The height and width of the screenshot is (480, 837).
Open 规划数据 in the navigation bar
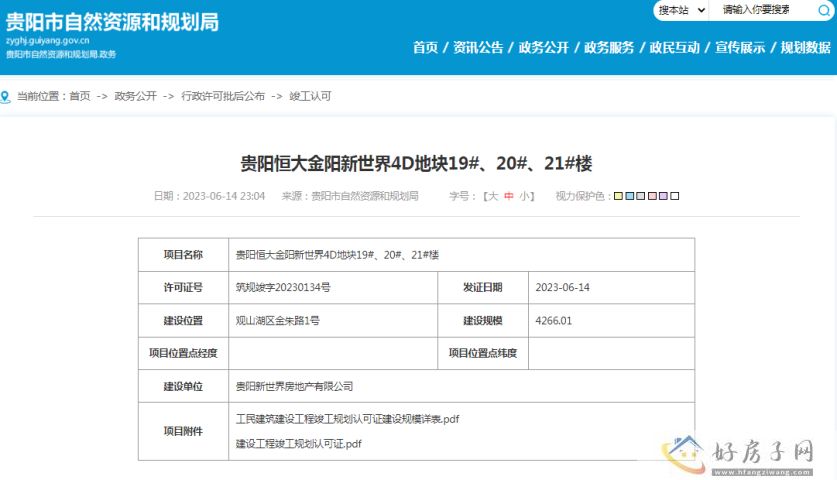[805, 47]
